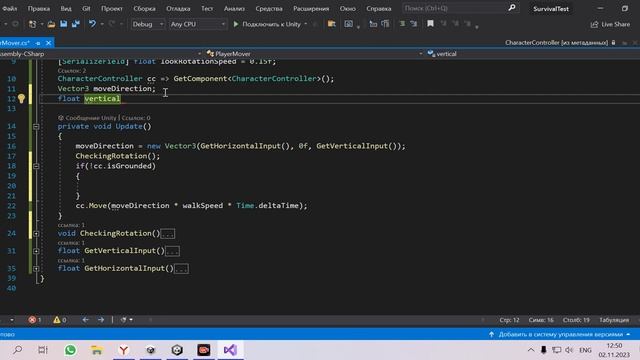
Task: Click the navigate backward arrow in status strip
Action: (85, 320)
